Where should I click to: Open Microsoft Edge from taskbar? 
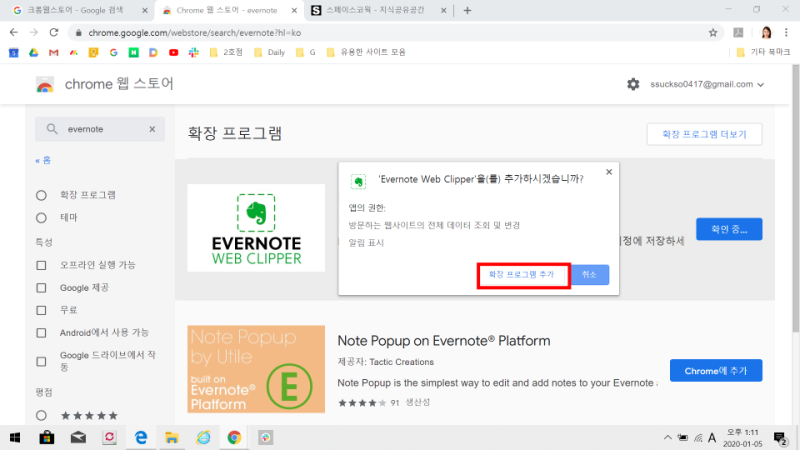(141, 438)
